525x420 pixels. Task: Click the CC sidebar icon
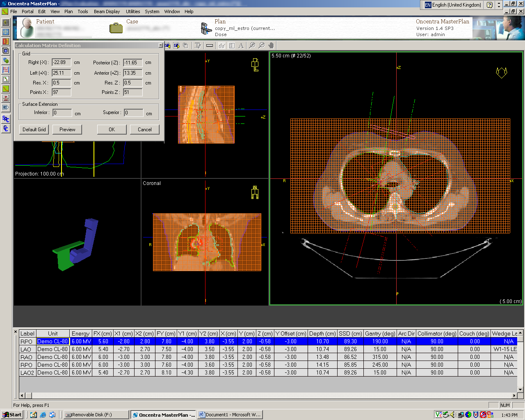6,128
